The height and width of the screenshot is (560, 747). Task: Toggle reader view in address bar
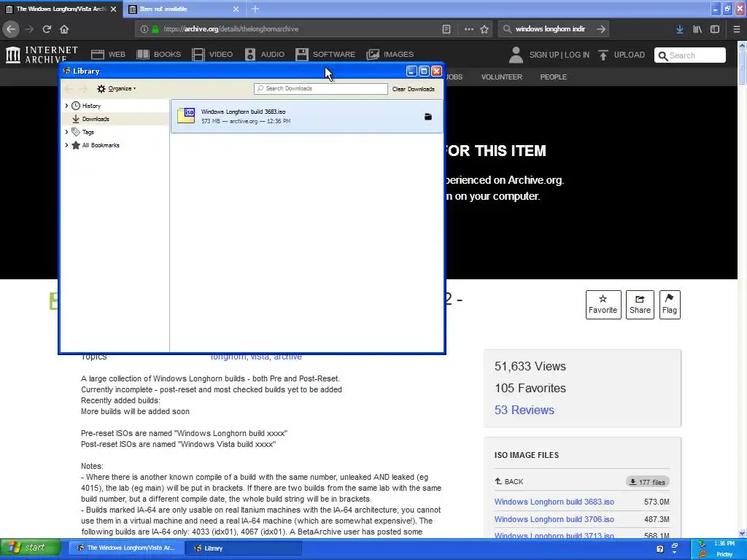446,29
